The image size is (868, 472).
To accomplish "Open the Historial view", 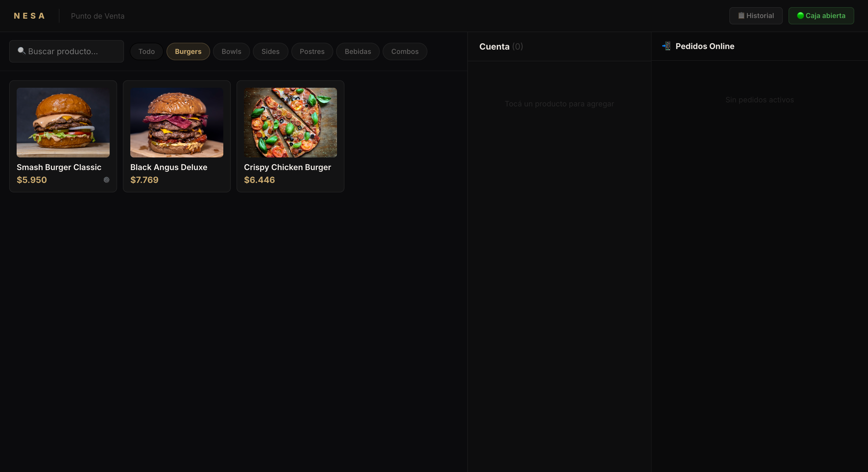I will tap(755, 16).
